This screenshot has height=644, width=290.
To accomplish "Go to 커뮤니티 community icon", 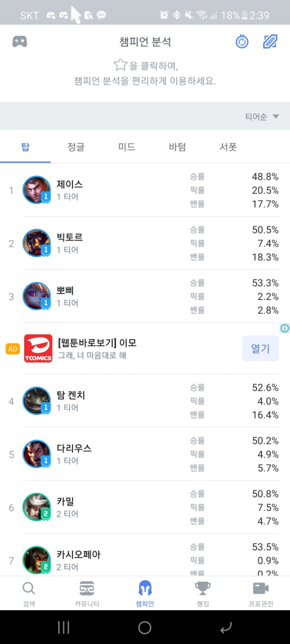I will coord(87,589).
